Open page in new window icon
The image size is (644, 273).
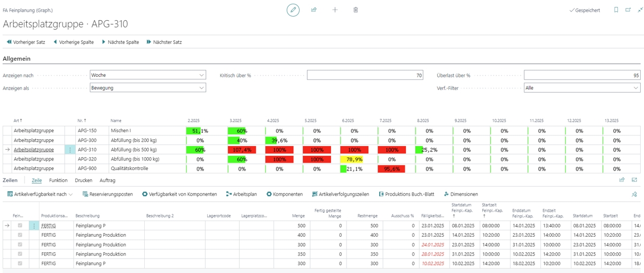coord(628,10)
